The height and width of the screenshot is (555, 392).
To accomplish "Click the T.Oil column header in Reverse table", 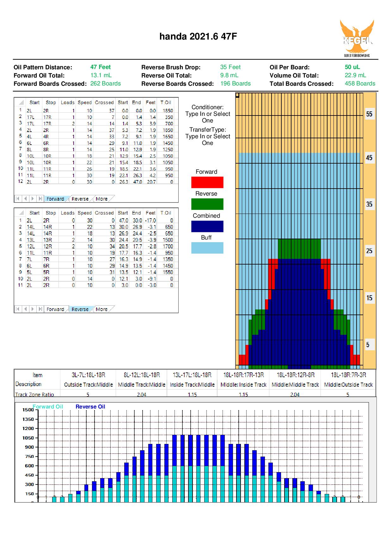I will click(x=166, y=213).
